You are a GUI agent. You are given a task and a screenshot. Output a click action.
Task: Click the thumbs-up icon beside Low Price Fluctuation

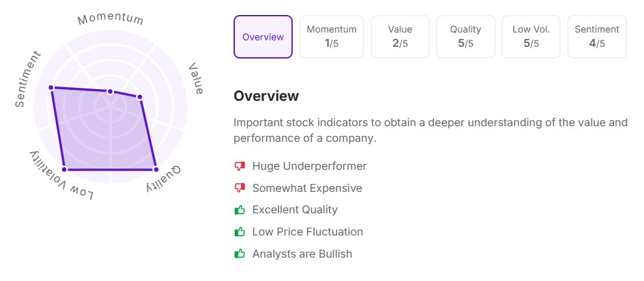click(239, 232)
